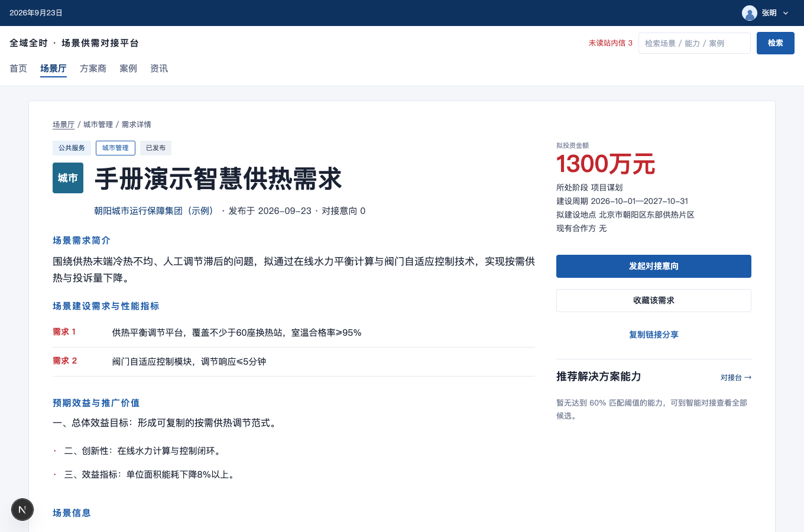
Task: Switch to the 案例 tab
Action: click(128, 69)
